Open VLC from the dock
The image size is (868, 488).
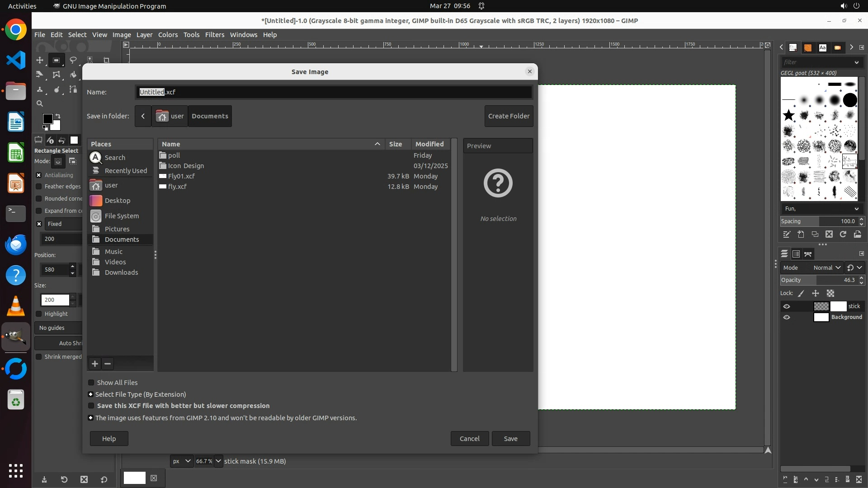pyautogui.click(x=16, y=306)
